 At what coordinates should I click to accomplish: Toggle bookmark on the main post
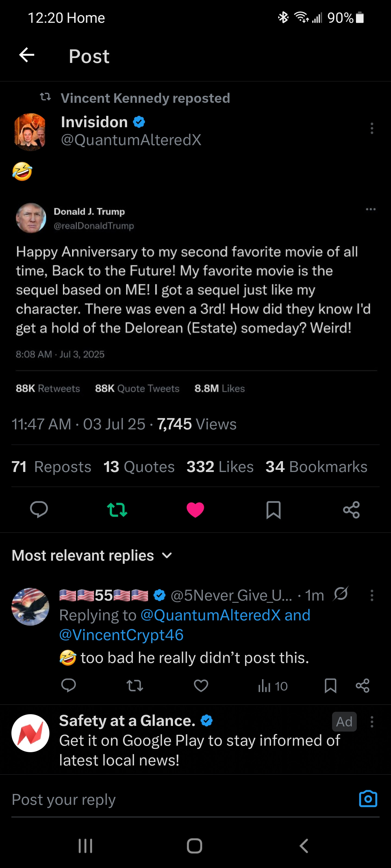pyautogui.click(x=273, y=509)
